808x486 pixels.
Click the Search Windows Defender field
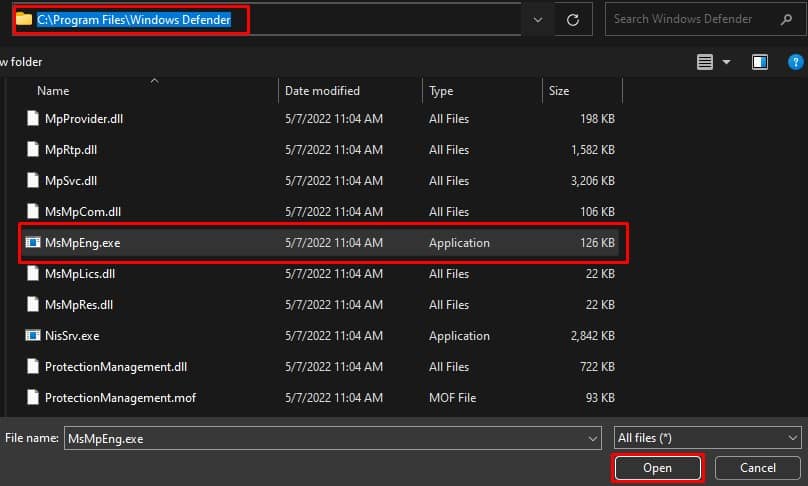pos(693,20)
